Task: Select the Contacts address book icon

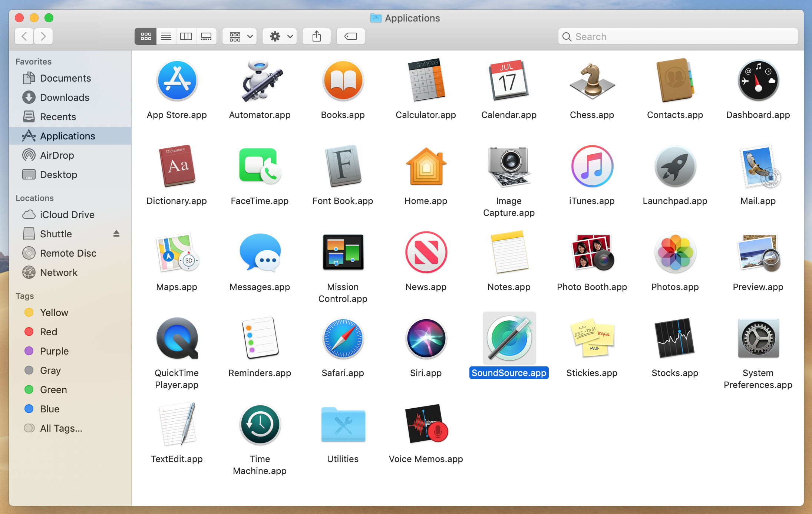Action: [x=675, y=80]
